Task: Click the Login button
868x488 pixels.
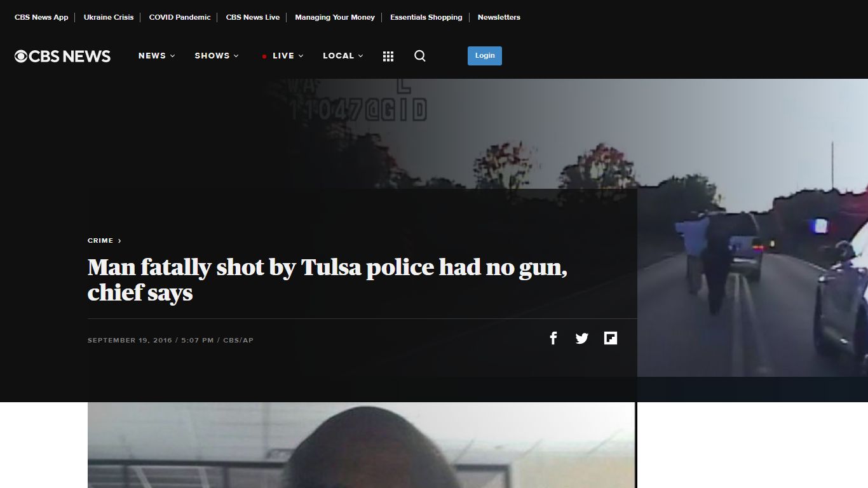Action: tap(485, 56)
